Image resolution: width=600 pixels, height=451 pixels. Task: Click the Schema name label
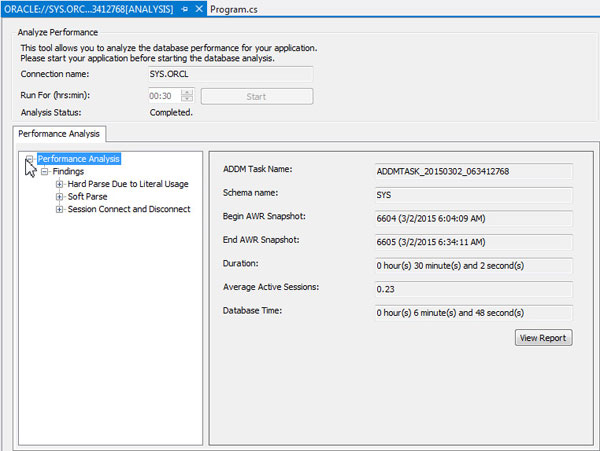pyautogui.click(x=251, y=193)
